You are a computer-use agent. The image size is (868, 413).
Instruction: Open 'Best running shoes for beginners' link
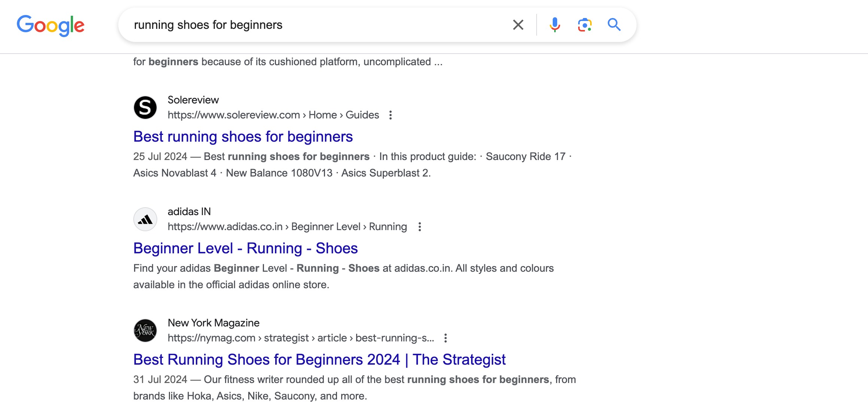[x=243, y=137]
